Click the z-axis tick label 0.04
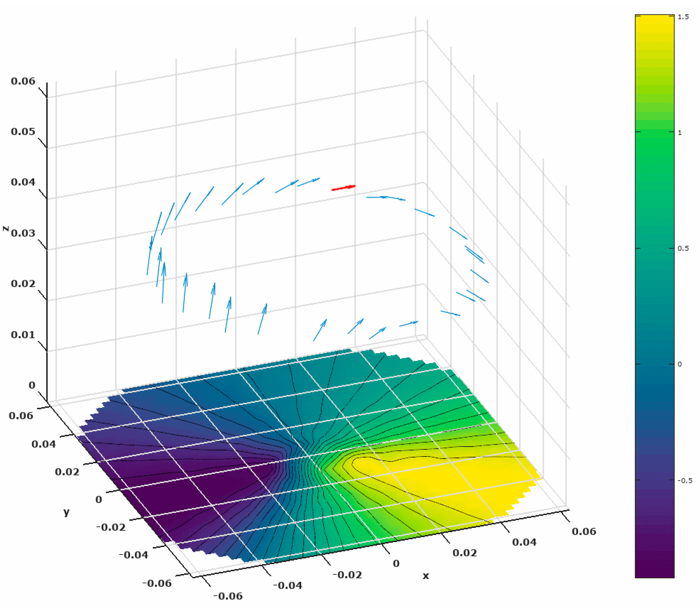700x608 pixels. (x=23, y=182)
